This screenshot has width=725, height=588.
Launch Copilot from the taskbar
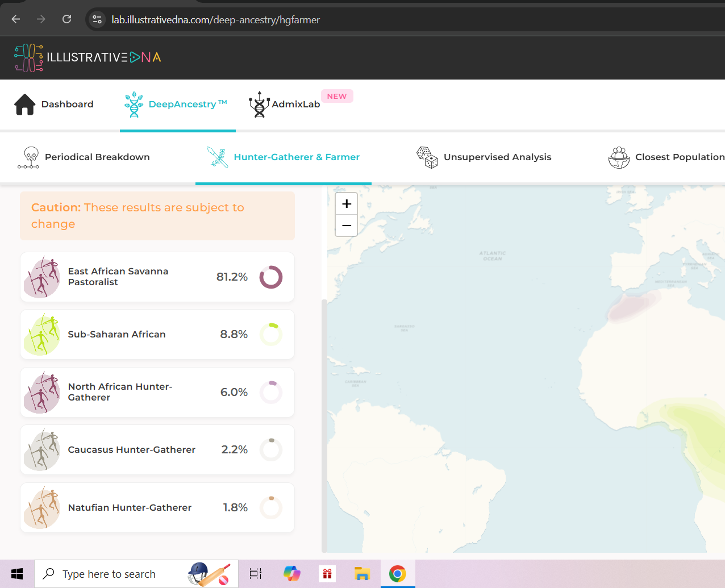pos(292,574)
